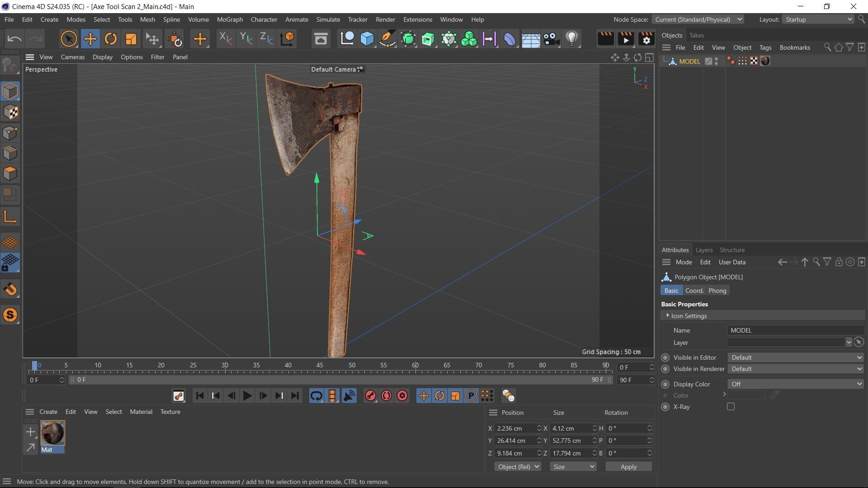
Task: Toggle the X-Ray checkbox
Action: click(x=731, y=407)
